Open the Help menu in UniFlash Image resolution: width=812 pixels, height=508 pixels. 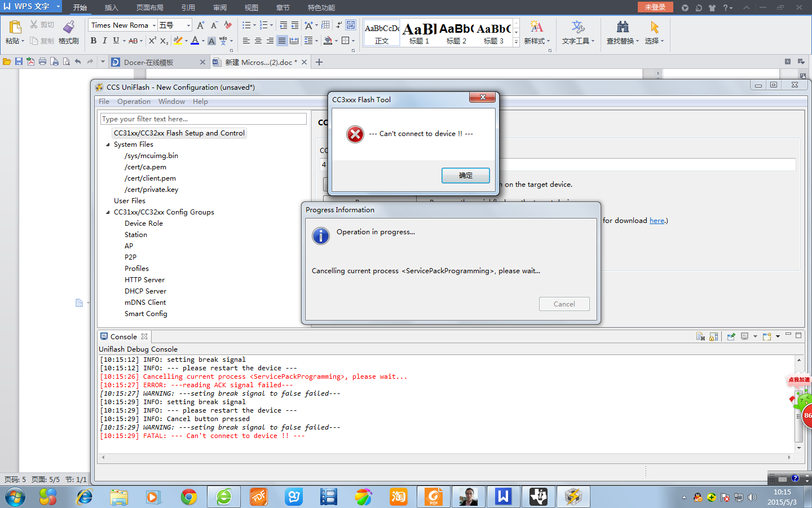(x=200, y=102)
